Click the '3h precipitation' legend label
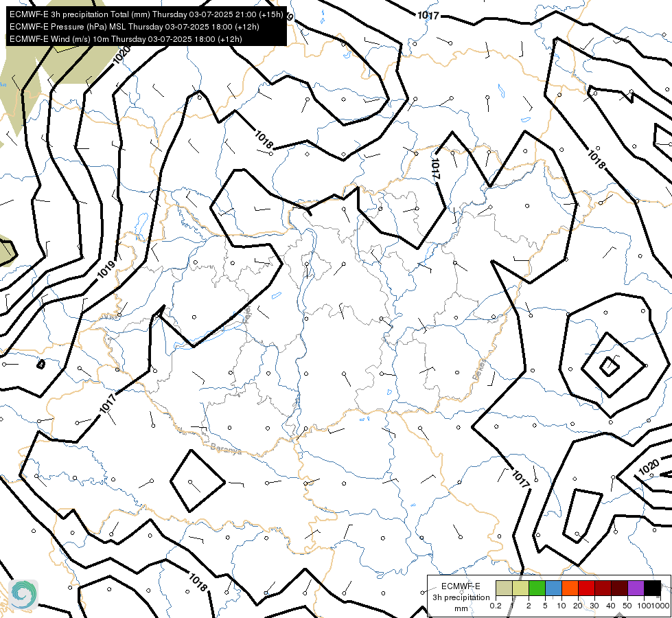Viewport: 672px width, 618px height. [461, 597]
